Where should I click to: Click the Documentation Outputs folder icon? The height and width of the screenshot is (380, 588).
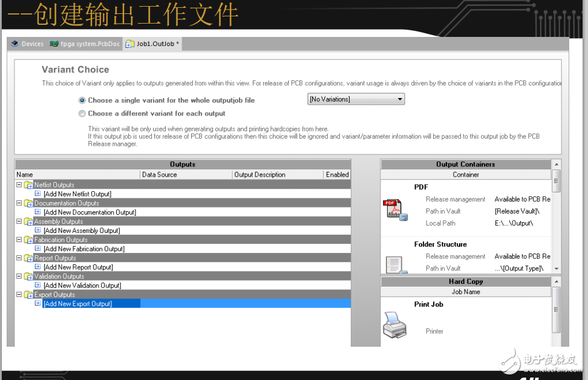28,203
